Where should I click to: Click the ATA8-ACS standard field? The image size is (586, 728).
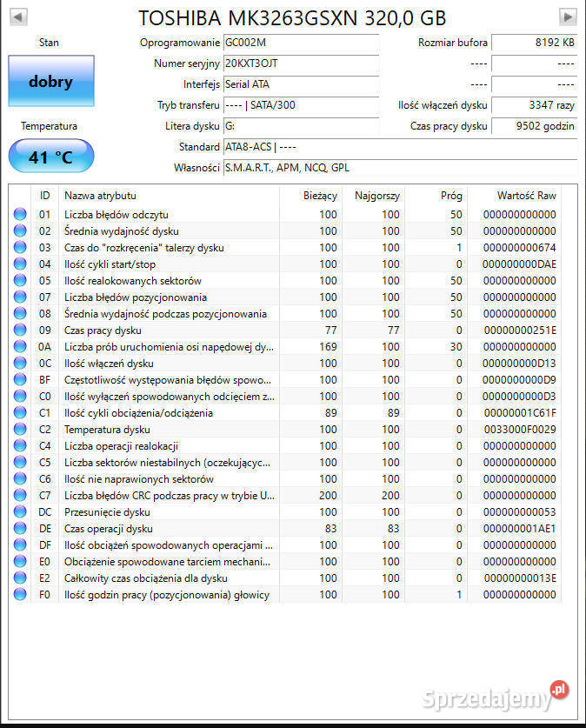(x=401, y=147)
